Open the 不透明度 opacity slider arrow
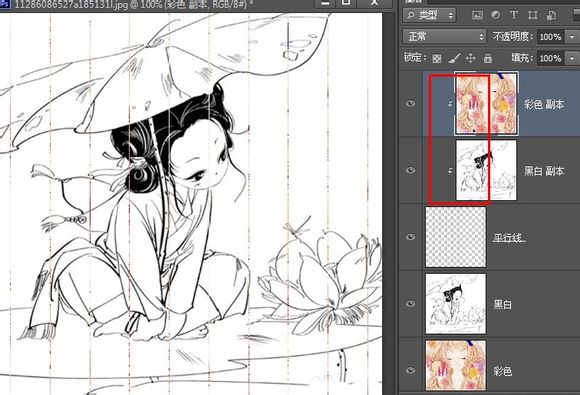 572,37
